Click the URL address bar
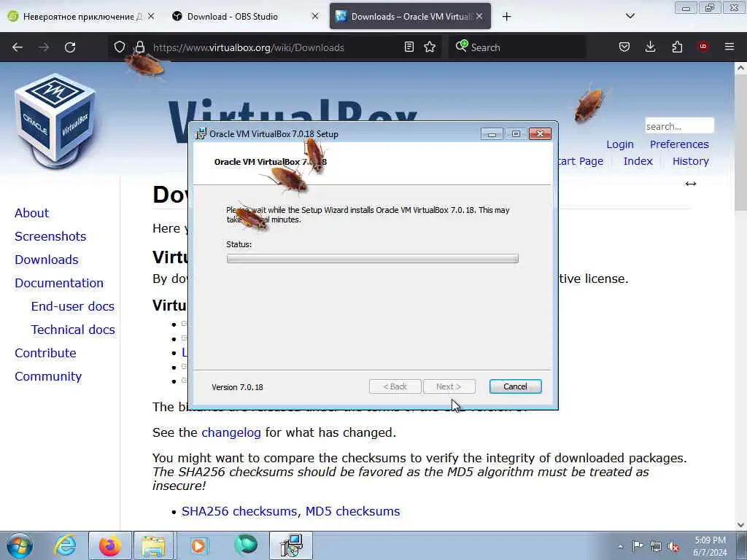The width and height of the screenshot is (747, 560). pos(274,47)
